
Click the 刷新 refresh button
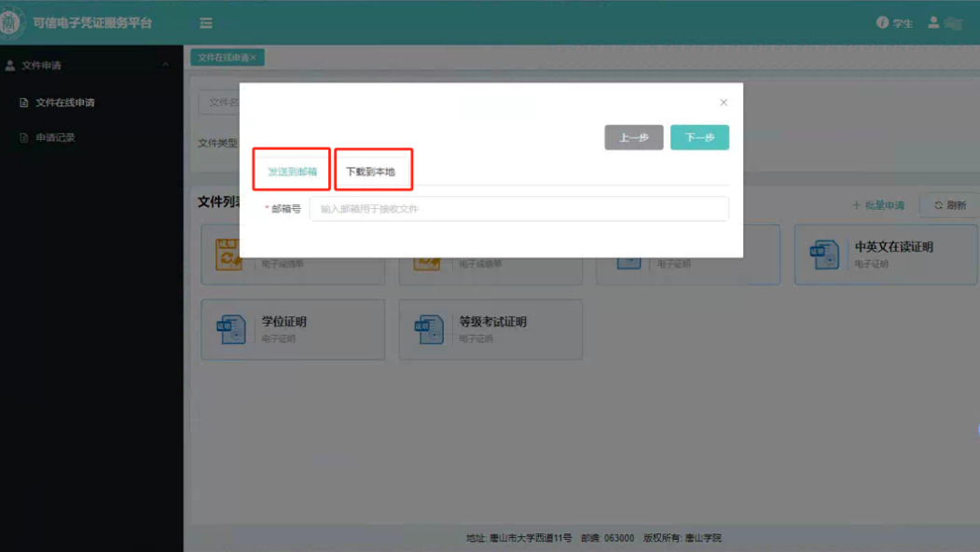949,205
